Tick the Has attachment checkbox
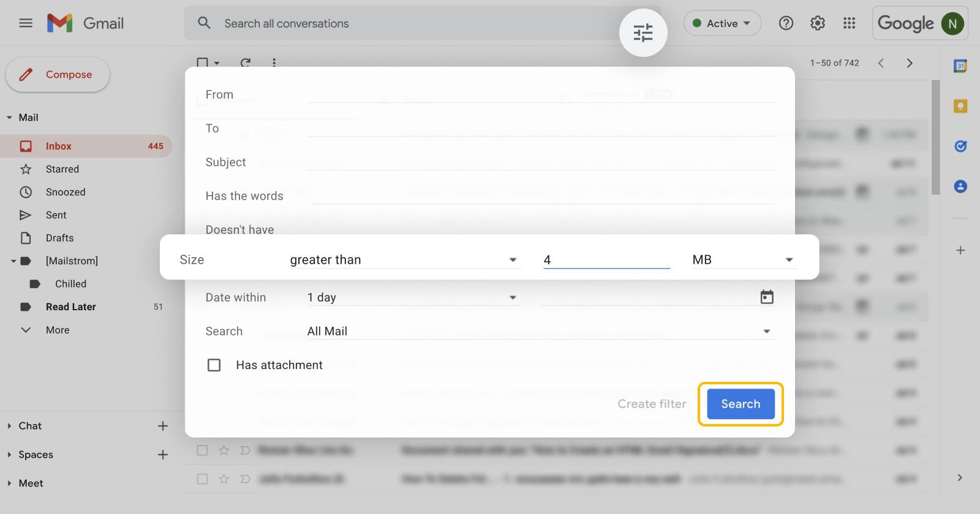This screenshot has width=980, height=514. click(214, 365)
